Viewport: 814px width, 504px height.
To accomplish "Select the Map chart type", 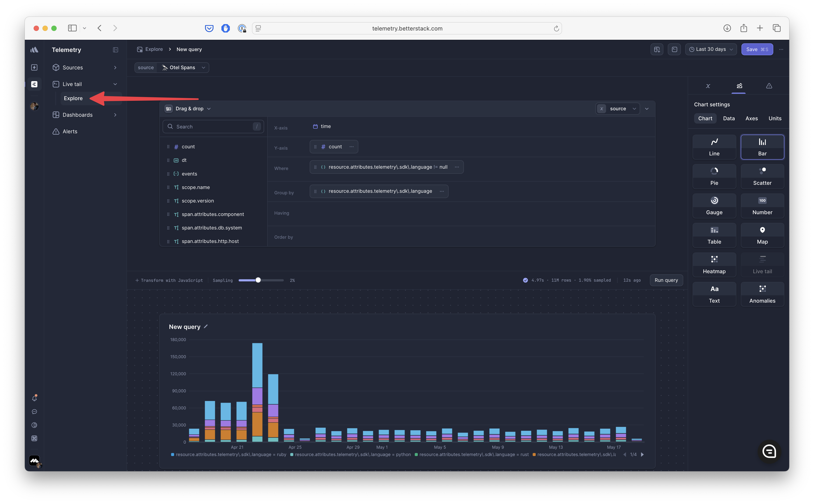I will point(762,235).
